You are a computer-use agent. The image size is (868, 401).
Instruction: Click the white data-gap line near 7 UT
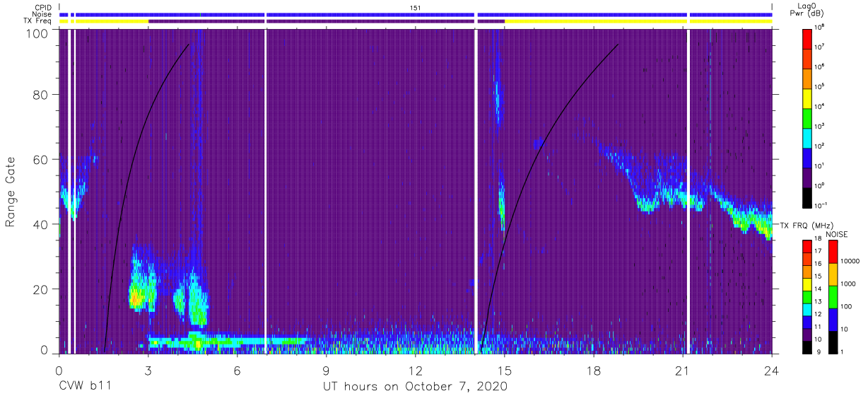coord(265,191)
